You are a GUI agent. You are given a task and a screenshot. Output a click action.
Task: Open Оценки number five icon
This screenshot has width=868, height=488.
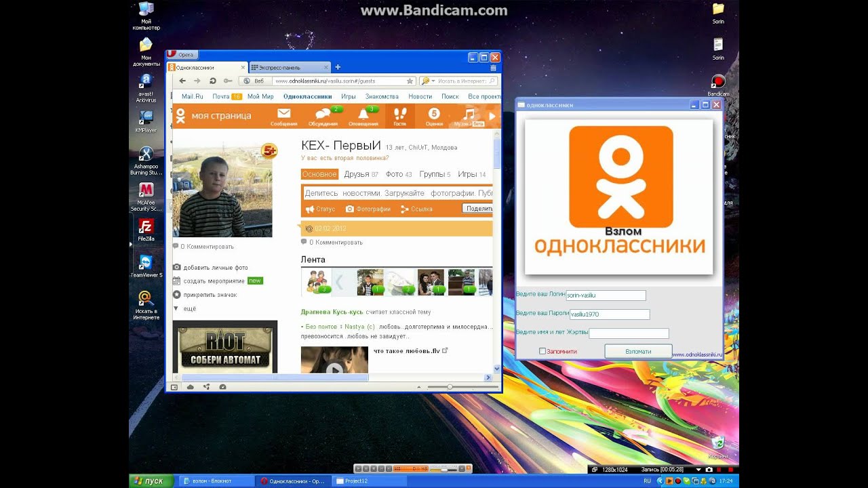click(x=434, y=116)
